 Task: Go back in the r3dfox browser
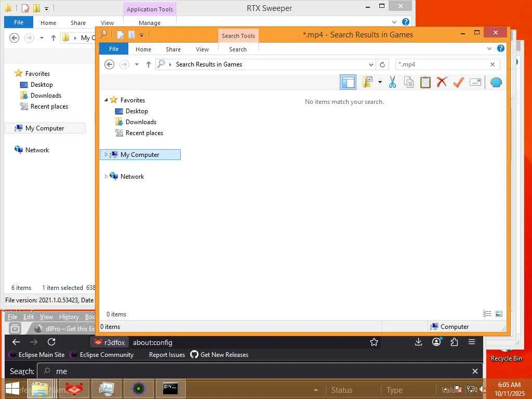16,342
